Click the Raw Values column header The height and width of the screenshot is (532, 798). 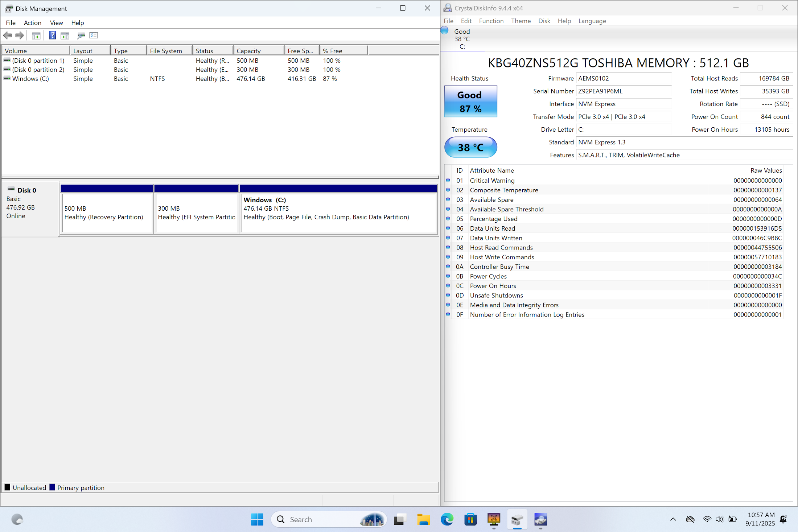(x=746, y=170)
